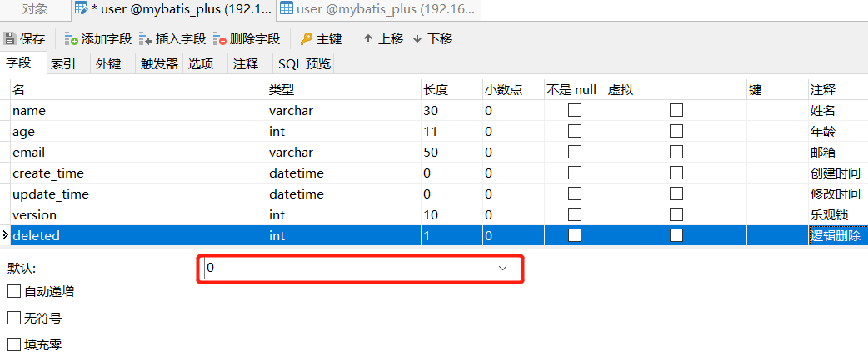Click the Add Field (添加字段) icon

pos(71,39)
